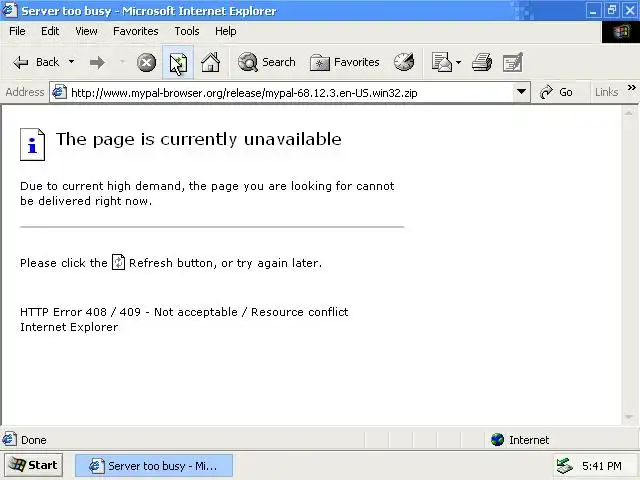The height and width of the screenshot is (480, 640).
Task: Go back with the Back arrow button
Action: click(x=36, y=62)
